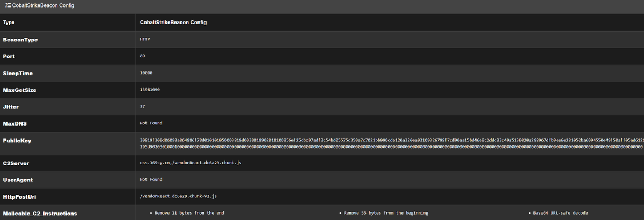Screen dimensions: 644x220
Task: Select the MaxGetSize value 13981090
Action: (x=151, y=90)
